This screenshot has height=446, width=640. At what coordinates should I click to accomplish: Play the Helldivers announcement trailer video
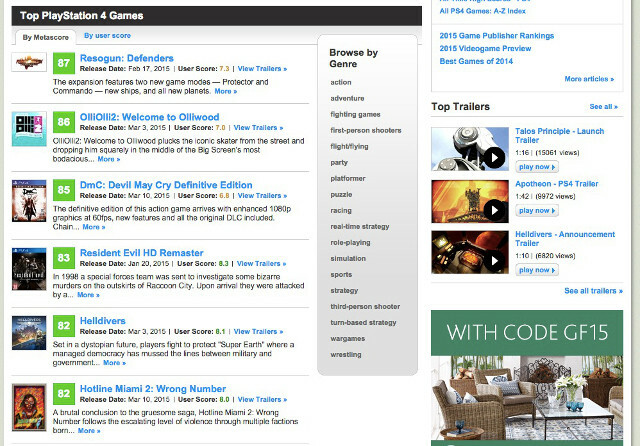coord(470,252)
